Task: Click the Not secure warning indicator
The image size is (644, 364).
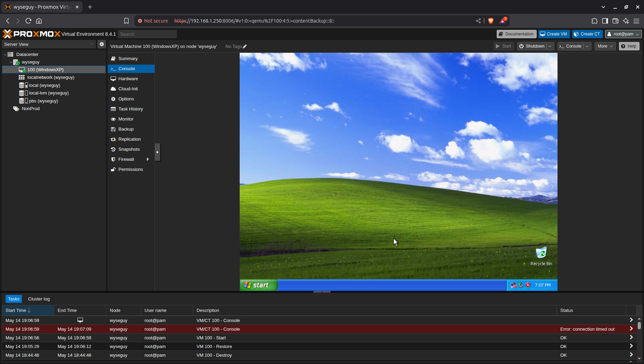Action: point(153,21)
